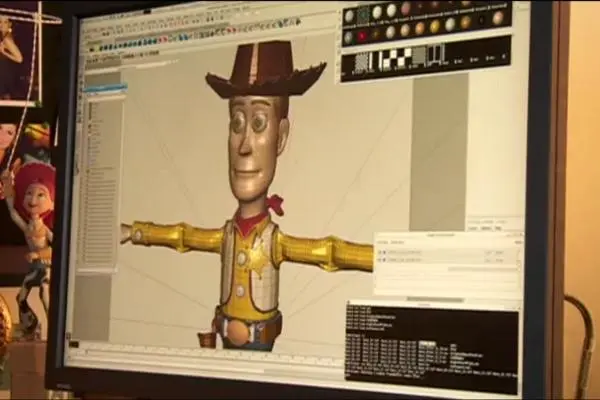Select the second layer row's name
This screenshot has width=600, height=400.
coord(404,260)
